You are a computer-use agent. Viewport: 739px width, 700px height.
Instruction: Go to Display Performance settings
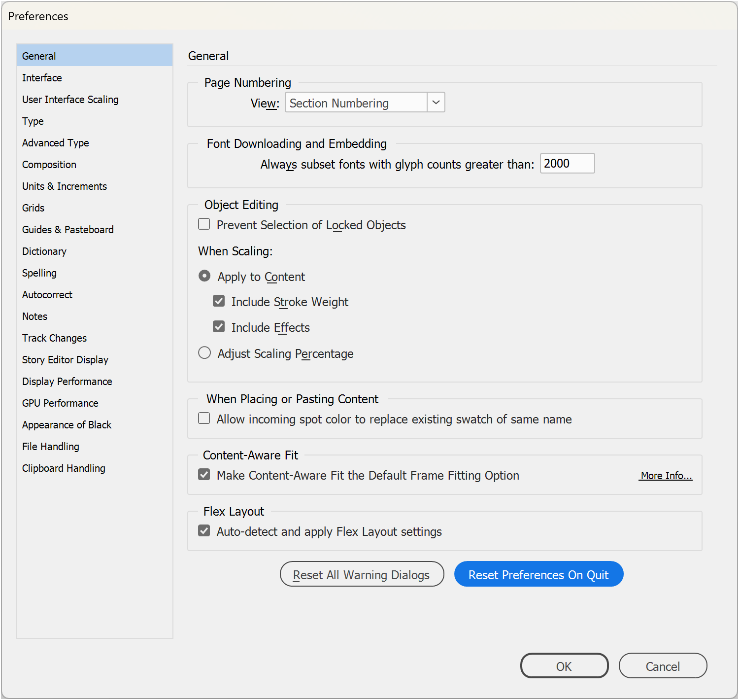[67, 381]
